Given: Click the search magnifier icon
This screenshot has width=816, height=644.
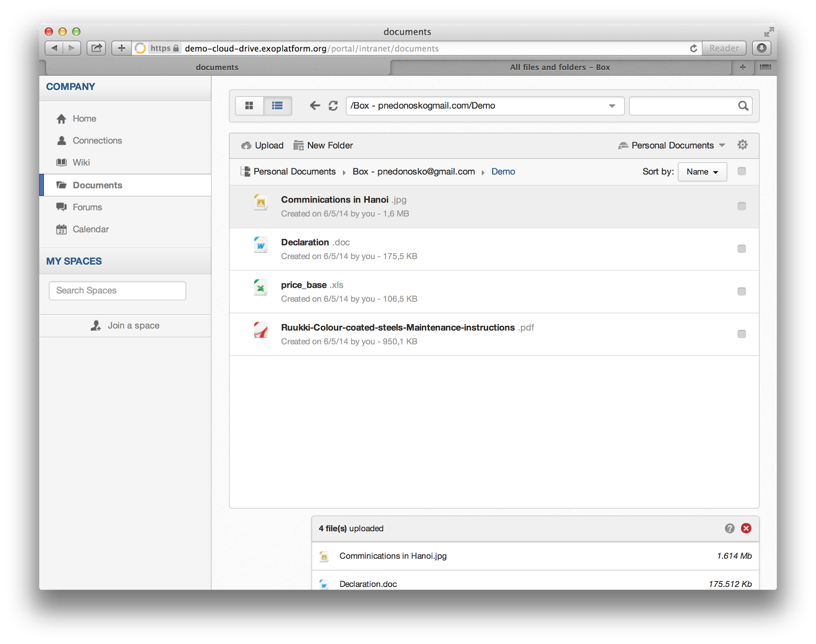Looking at the screenshot, I should coord(743,106).
